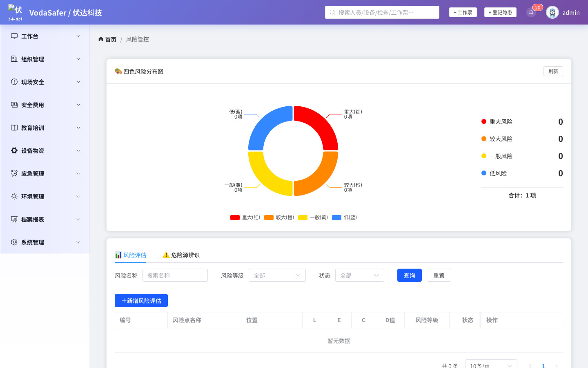Click the blue 低 donut segment
This screenshot has height=368, width=588.
(x=267, y=124)
